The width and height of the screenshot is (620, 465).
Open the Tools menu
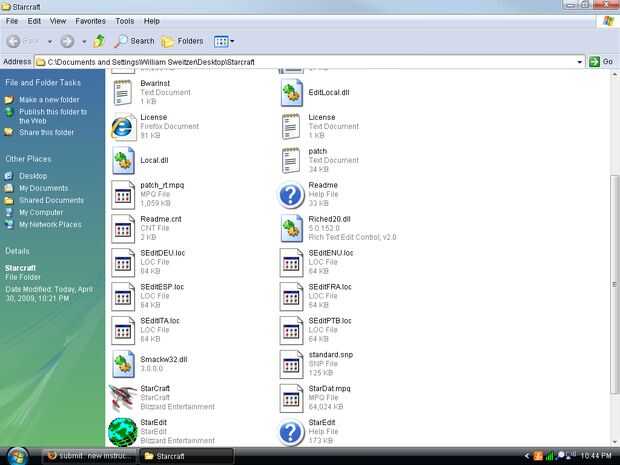tap(125, 21)
